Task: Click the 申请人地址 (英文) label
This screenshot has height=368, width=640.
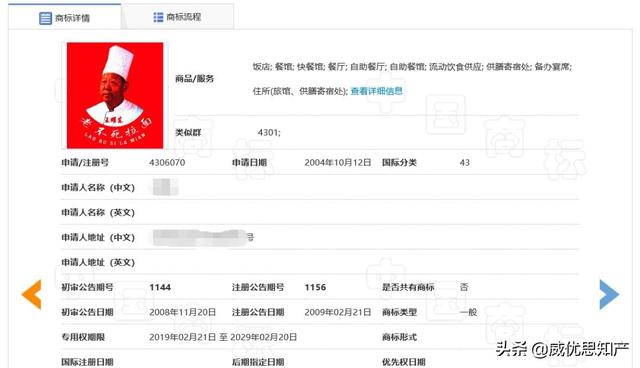Action: (98, 262)
